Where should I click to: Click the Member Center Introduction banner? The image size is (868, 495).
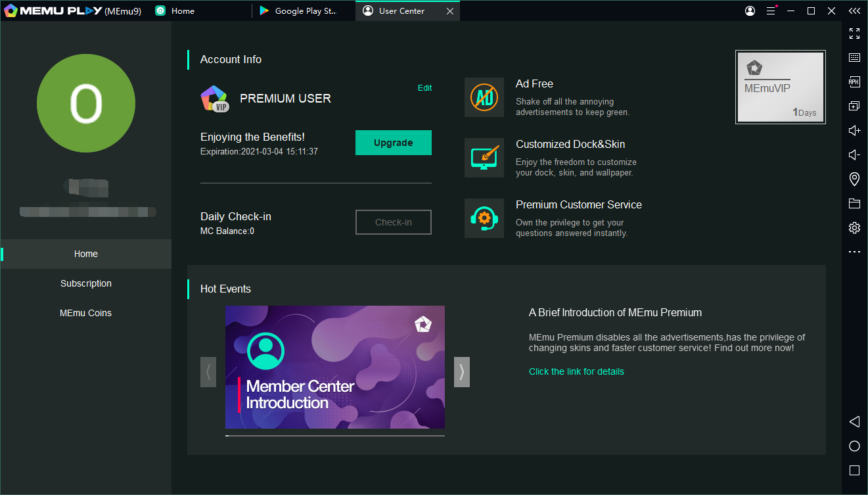click(334, 367)
